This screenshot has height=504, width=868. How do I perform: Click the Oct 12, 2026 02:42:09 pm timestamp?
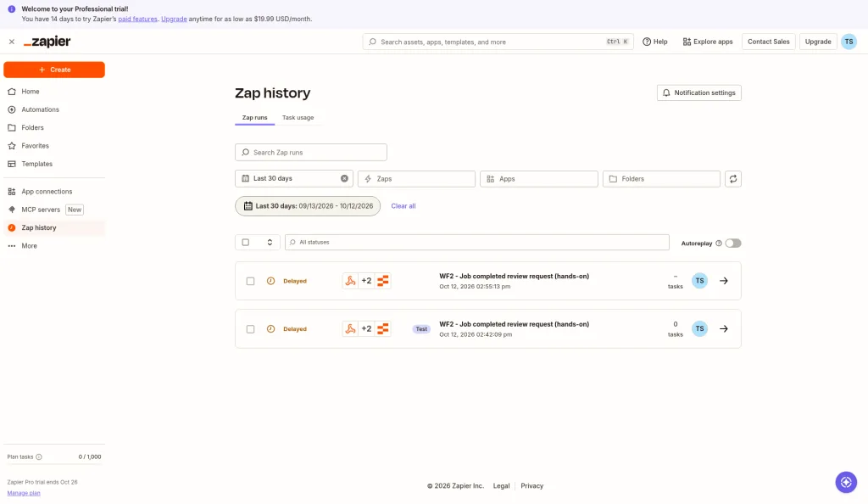(x=476, y=334)
